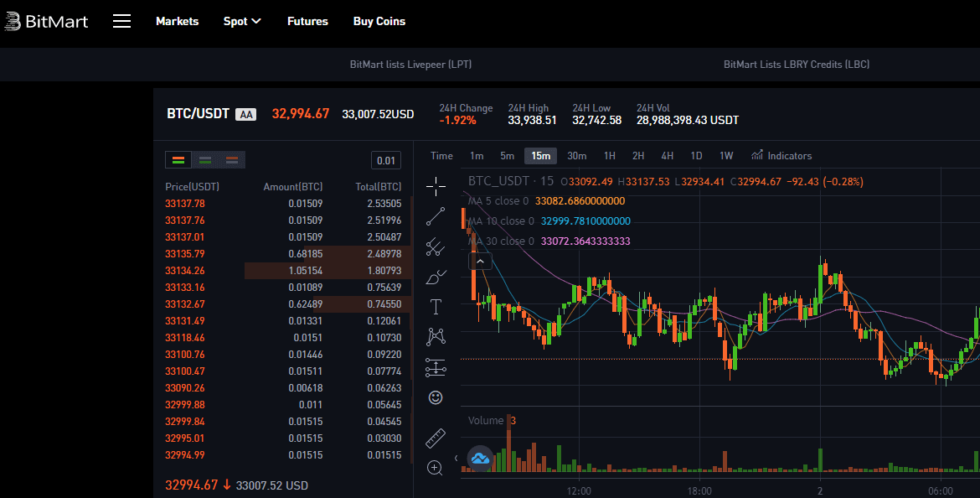Open the 0.01 depth precision selector
The image size is (980, 498).
[385, 159]
